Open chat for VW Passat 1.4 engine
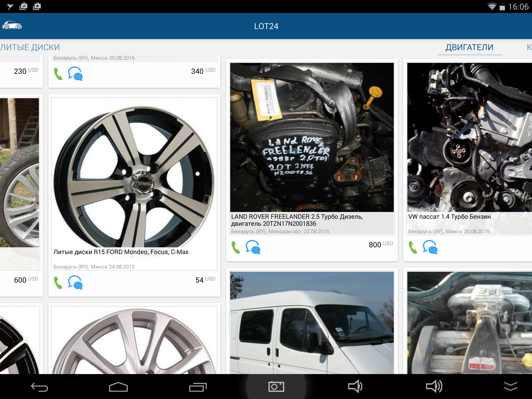This screenshot has height=399, width=532. pos(430,247)
